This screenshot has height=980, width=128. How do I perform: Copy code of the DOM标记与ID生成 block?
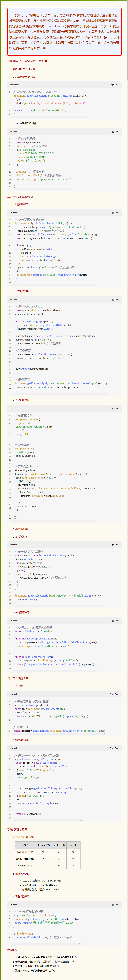[x=114, y=85]
